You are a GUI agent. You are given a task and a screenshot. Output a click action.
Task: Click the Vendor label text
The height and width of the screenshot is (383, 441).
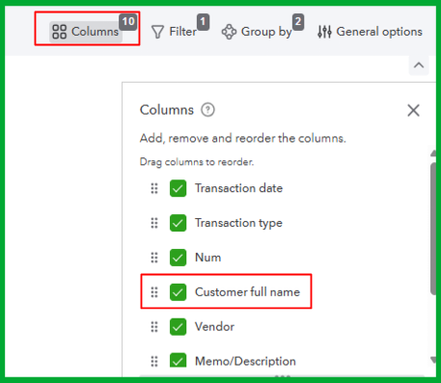coord(215,327)
